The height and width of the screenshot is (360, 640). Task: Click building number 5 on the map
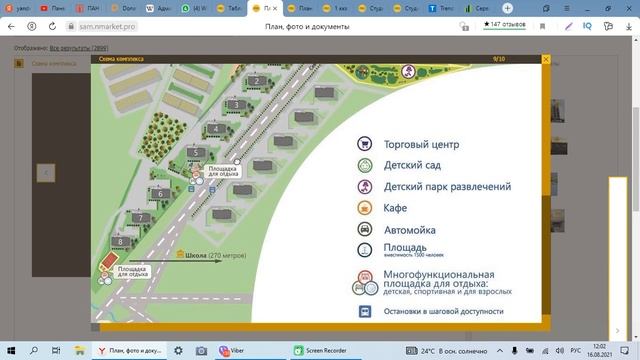(x=196, y=153)
